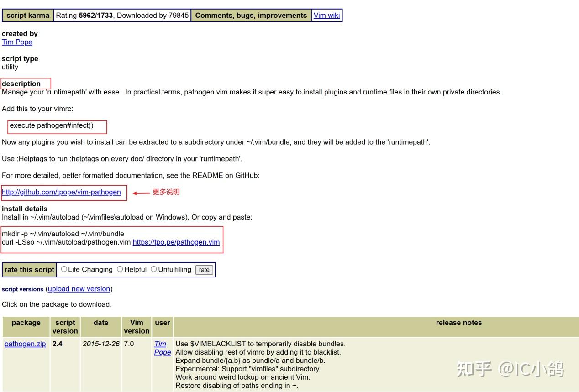Click the mkdir -p command line

tap(63, 234)
